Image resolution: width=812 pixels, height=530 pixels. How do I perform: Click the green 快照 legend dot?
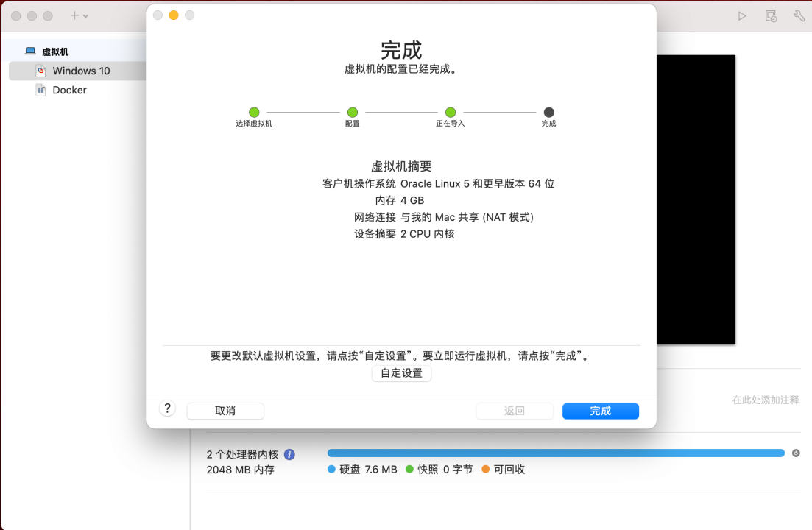tap(409, 470)
